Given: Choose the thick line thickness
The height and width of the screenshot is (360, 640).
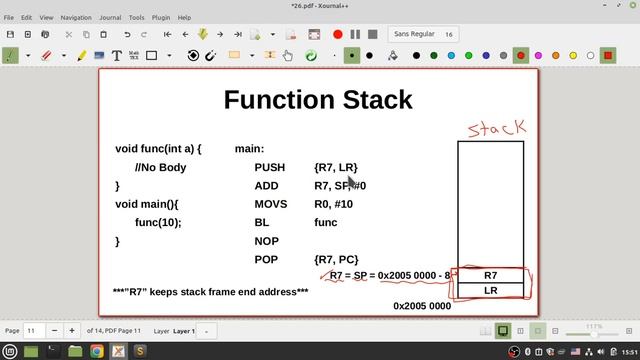Looking at the screenshot, I should click(369, 56).
